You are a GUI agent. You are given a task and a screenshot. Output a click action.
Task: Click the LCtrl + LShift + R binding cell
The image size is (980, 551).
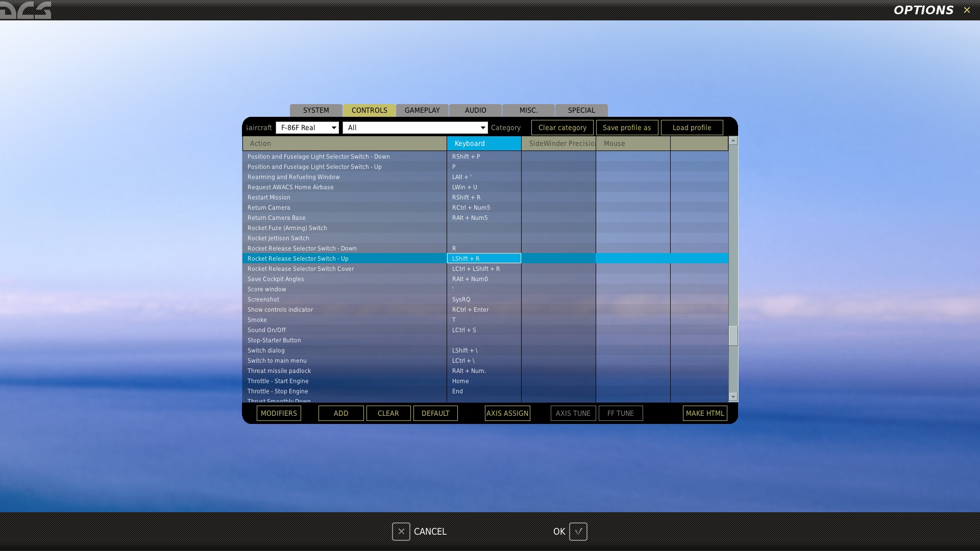(x=484, y=269)
